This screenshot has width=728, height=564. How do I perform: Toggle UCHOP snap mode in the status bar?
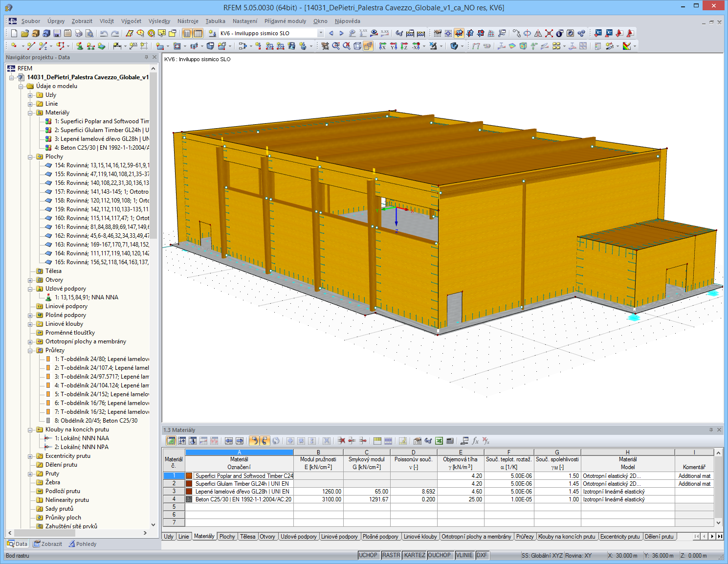[369, 555]
